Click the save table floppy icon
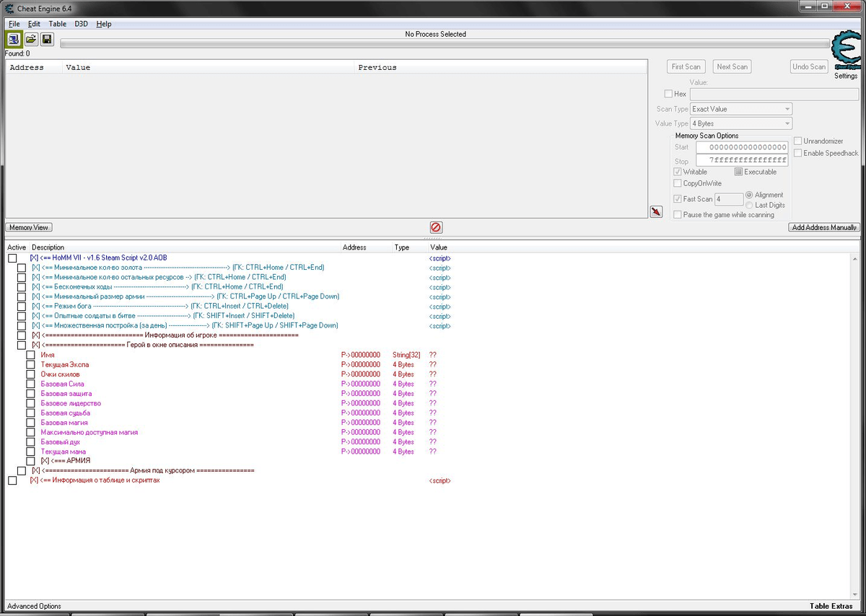The image size is (866, 616). click(x=47, y=39)
